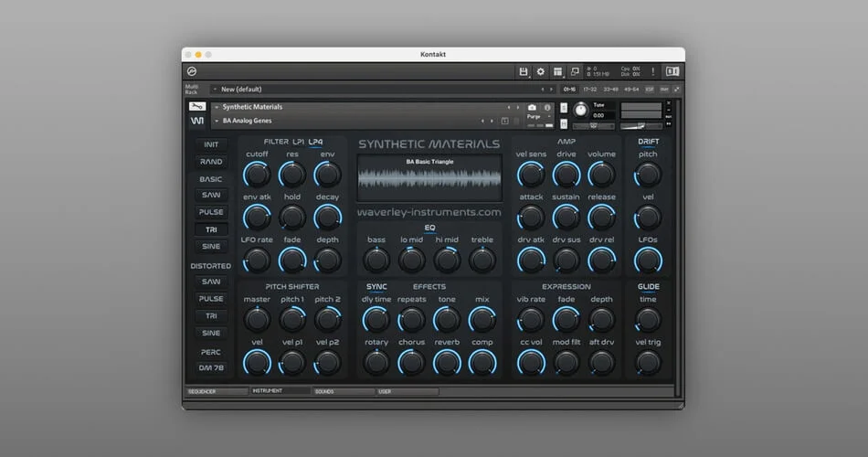The width and height of the screenshot is (868, 457).
Task: Switch to the USER tab
Action: [408, 391]
